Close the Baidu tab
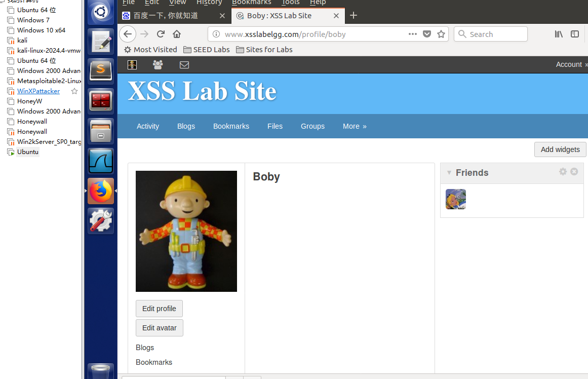 tap(222, 16)
